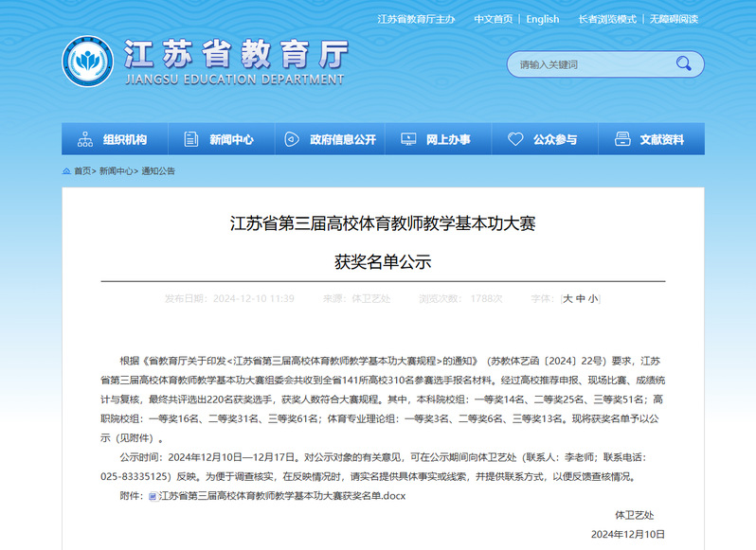Viewport: 756px width, 550px height.
Task: Click the search magnifier icon
Action: coord(683,64)
